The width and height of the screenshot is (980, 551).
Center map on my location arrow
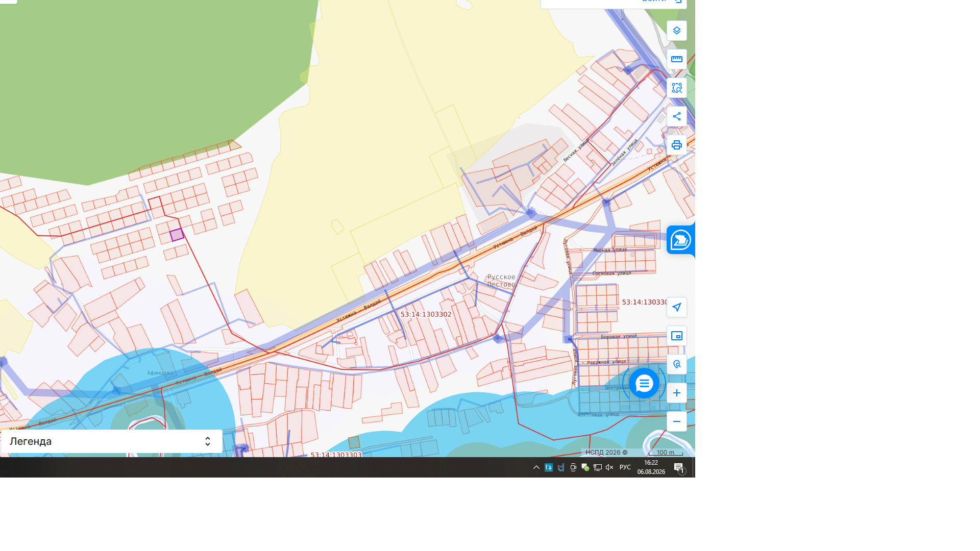[x=676, y=307]
